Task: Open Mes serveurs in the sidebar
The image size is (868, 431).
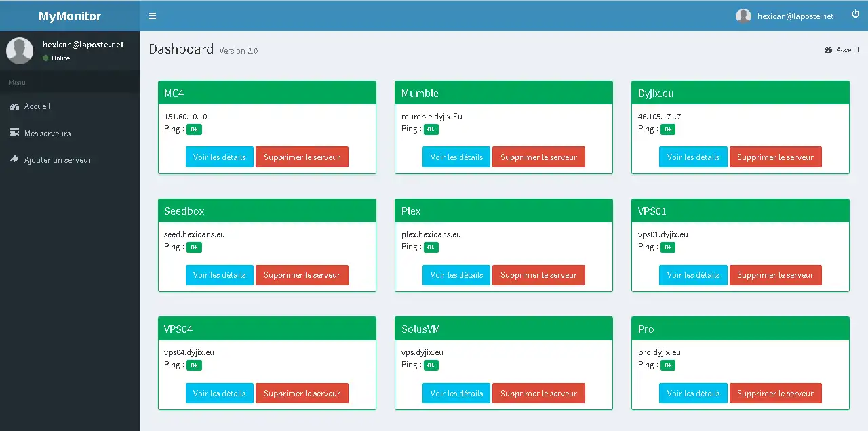Action: [70, 134]
